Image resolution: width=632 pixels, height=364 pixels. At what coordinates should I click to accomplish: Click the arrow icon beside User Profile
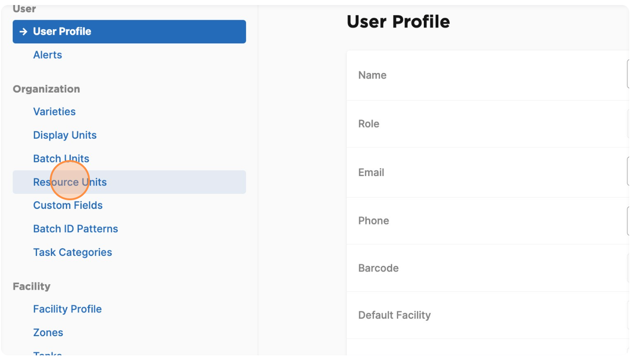23,32
